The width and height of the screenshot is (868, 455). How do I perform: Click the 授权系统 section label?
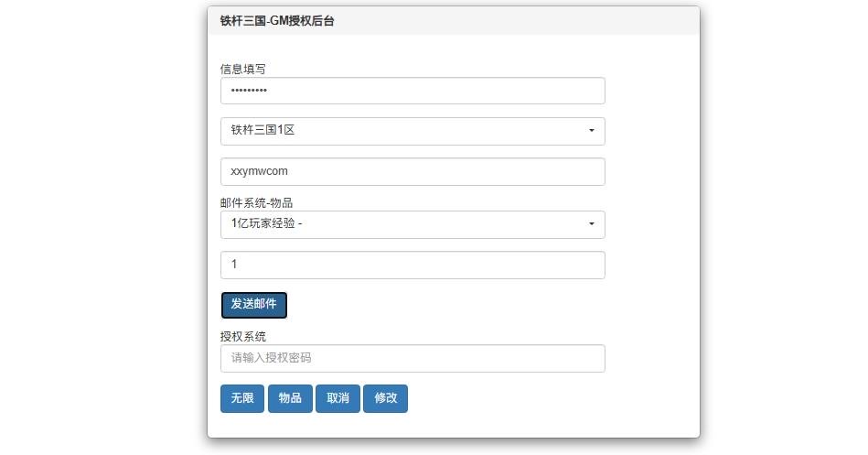point(243,337)
